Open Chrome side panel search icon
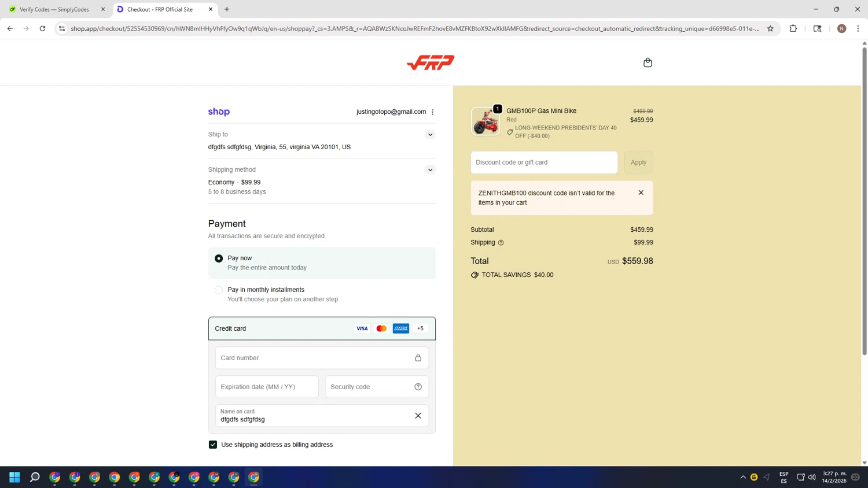 coord(817,28)
